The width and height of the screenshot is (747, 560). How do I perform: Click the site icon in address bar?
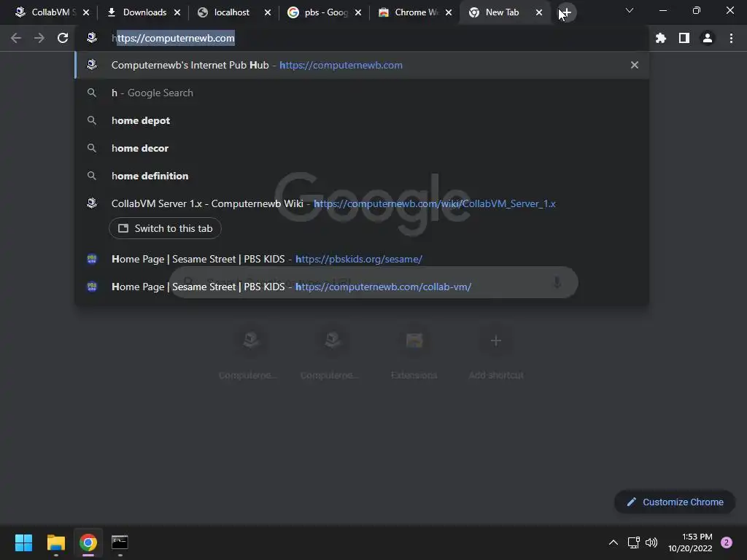click(92, 38)
